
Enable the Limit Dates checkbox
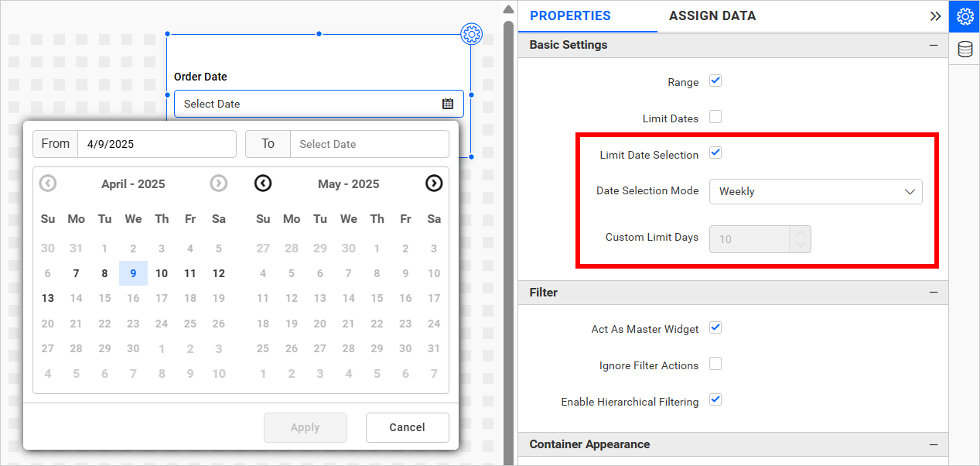point(715,118)
